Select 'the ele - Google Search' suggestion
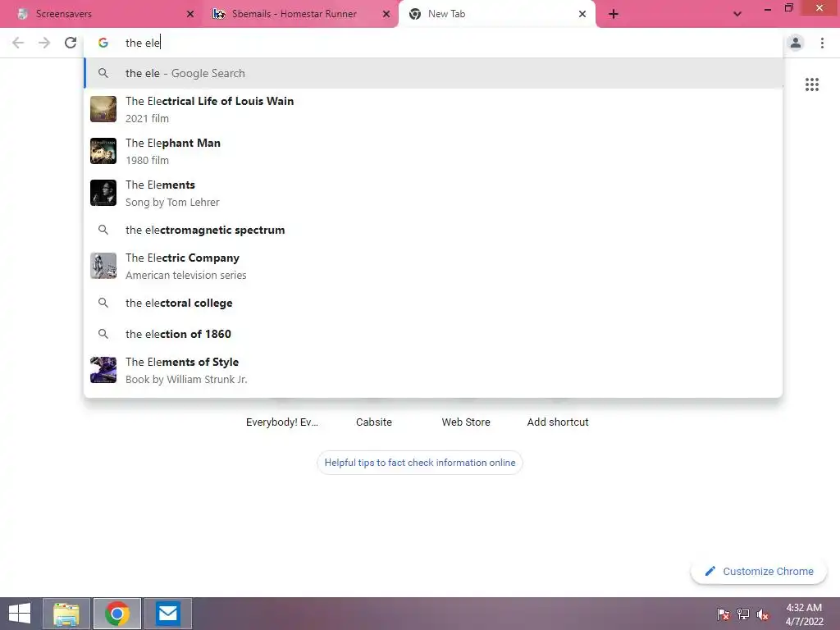840x630 pixels. pos(433,73)
